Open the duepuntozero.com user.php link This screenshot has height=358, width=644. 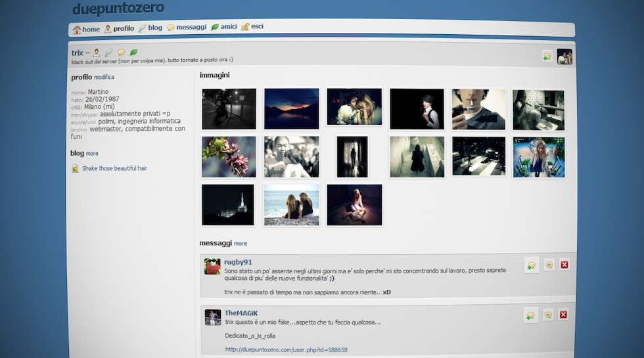click(x=286, y=349)
